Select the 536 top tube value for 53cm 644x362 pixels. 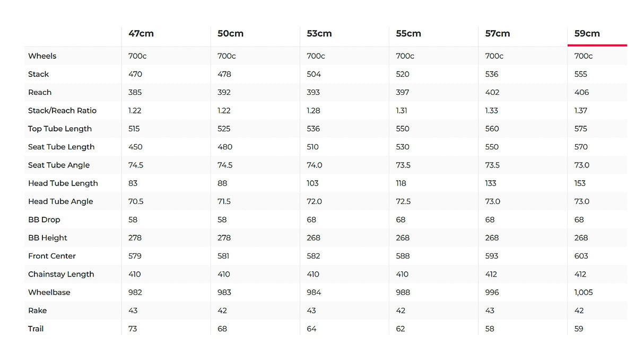[x=314, y=129]
